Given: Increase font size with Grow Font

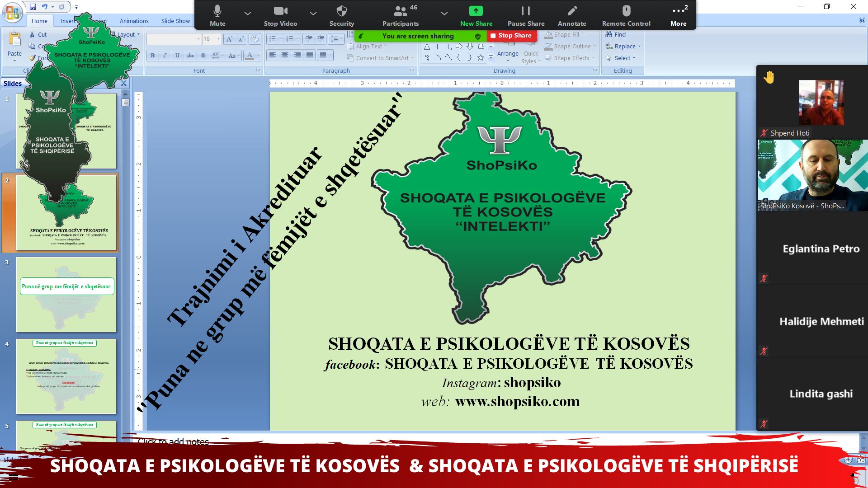Looking at the screenshot, I should click(230, 39).
